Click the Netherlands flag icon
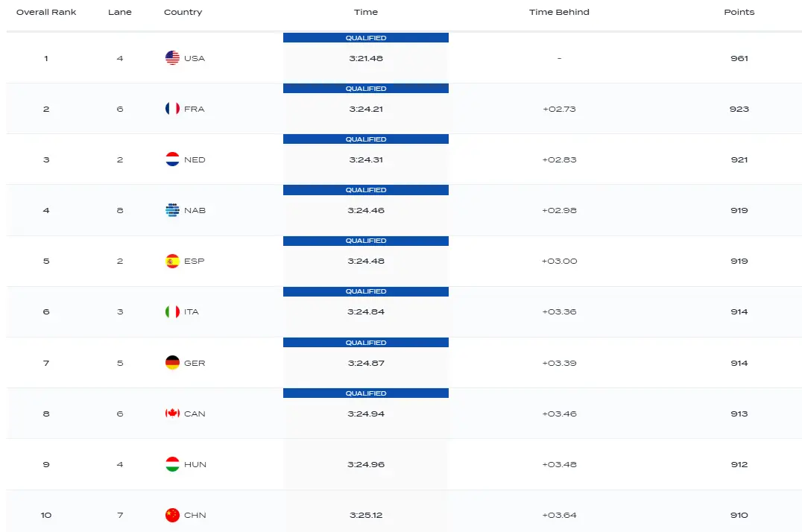The height and width of the screenshot is (532, 802). point(172,159)
